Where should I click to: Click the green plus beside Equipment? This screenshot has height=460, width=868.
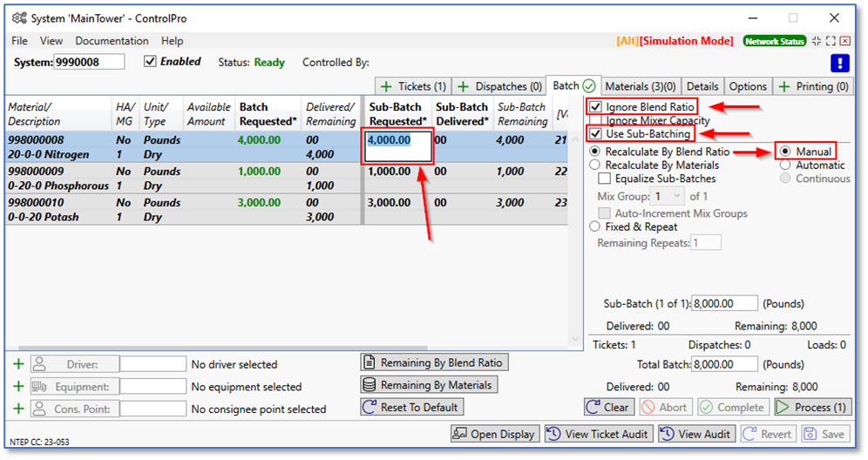point(18,387)
